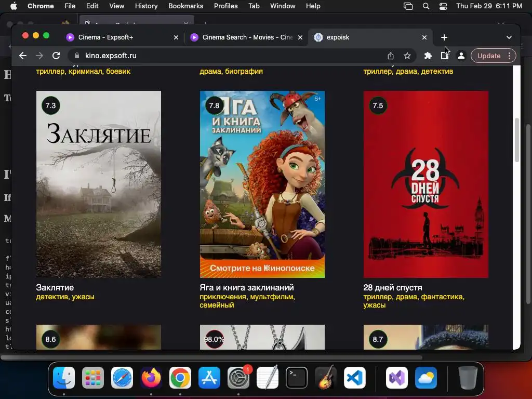The height and width of the screenshot is (399, 532).
Task: Open System Settings from the Dock
Action: pos(238,378)
